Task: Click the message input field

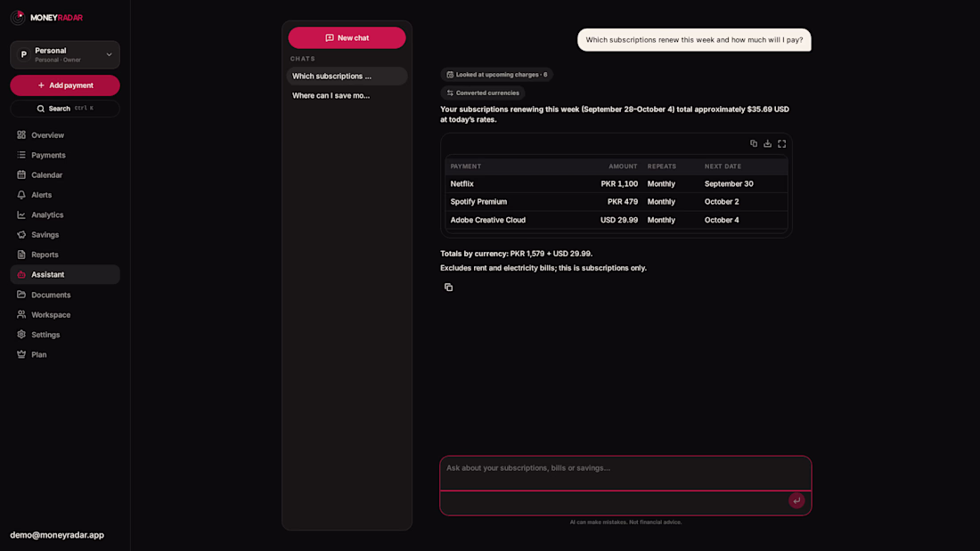Action: [x=625, y=473]
